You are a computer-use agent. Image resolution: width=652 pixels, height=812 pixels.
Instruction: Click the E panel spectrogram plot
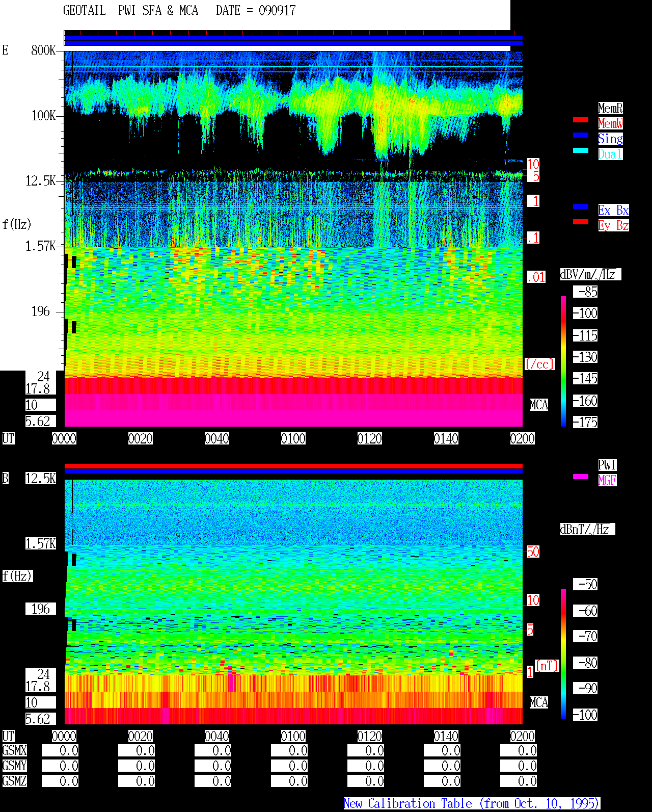293,239
